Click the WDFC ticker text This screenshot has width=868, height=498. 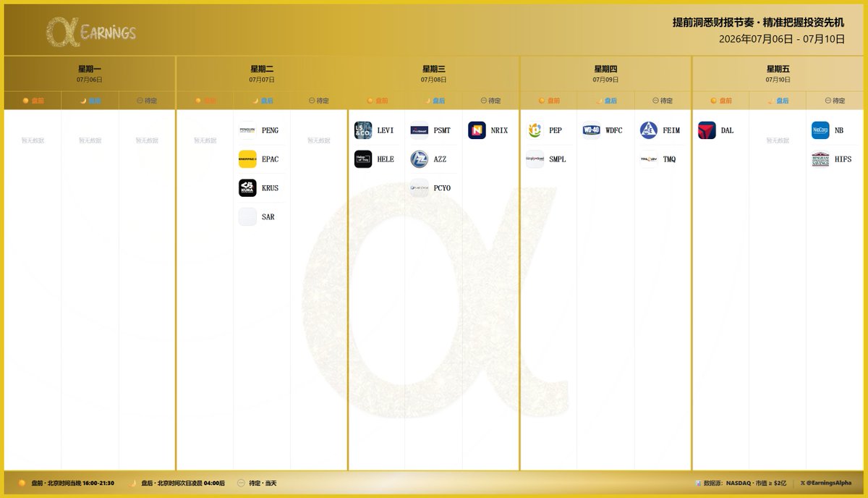613,130
